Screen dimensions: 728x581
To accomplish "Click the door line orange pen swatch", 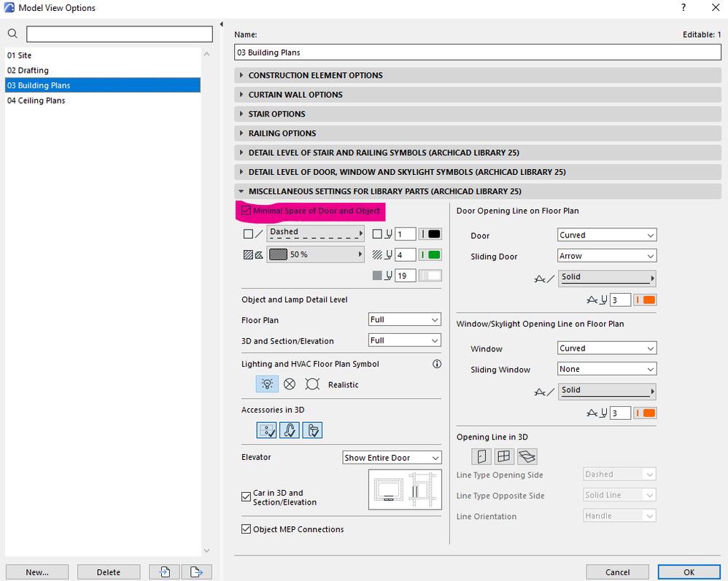I will coord(645,300).
